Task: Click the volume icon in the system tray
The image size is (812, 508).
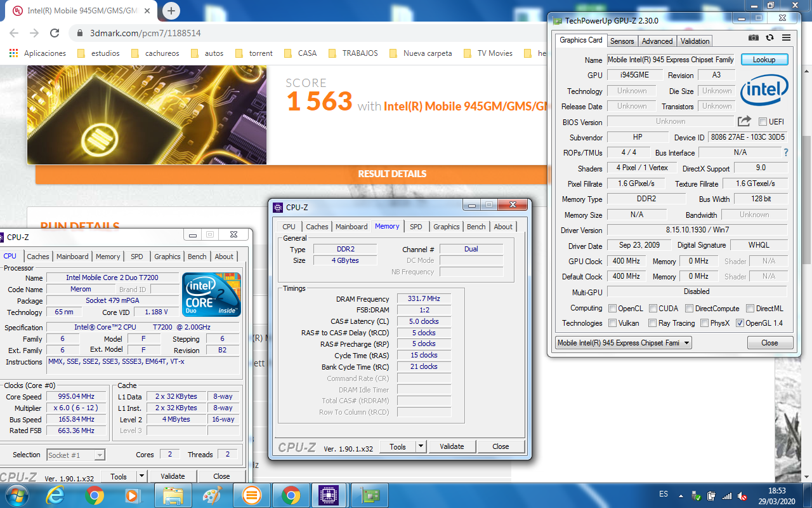Action: click(x=743, y=495)
